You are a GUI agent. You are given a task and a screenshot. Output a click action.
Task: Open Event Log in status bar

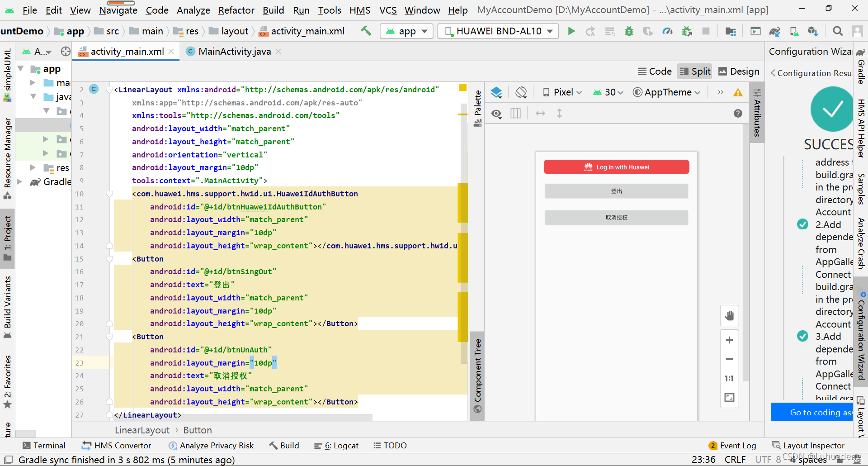click(x=733, y=446)
